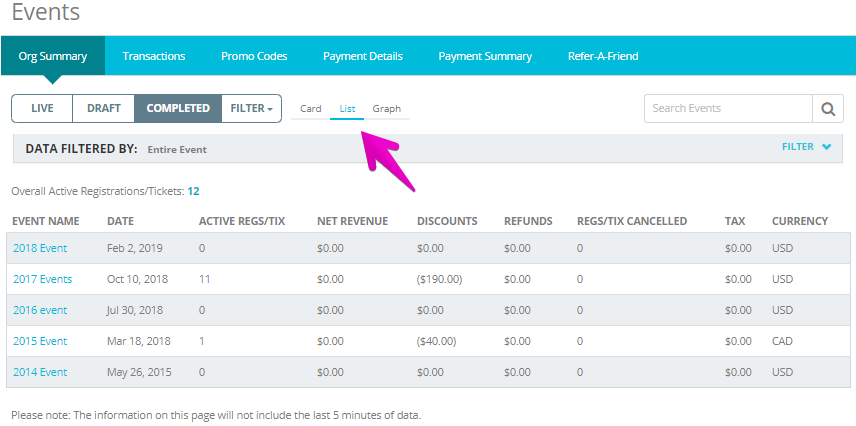Select the COMPLETED events toggle

point(178,108)
